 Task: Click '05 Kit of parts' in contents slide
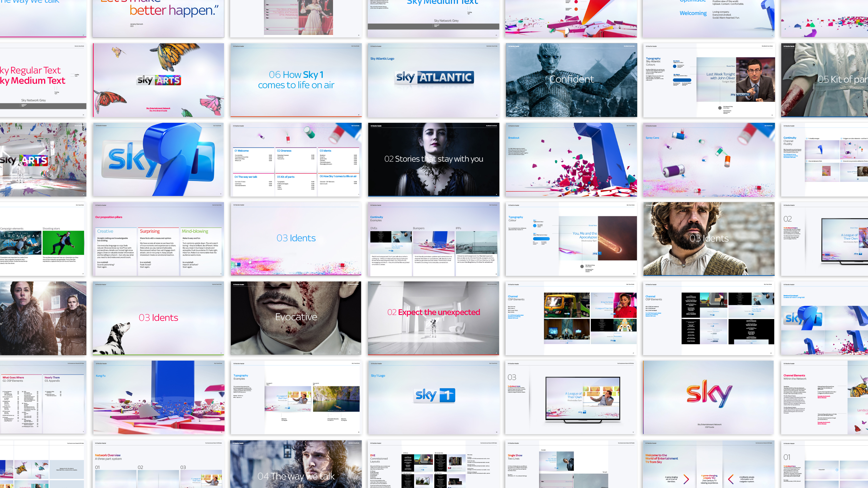[286, 177]
